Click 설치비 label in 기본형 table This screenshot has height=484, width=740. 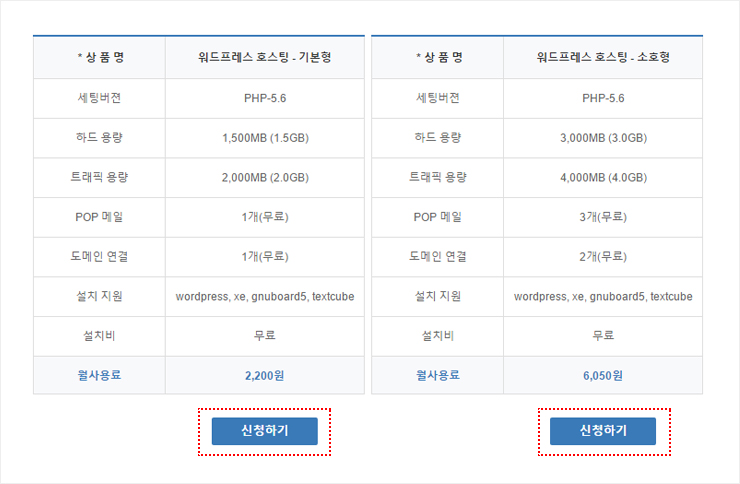(100, 336)
